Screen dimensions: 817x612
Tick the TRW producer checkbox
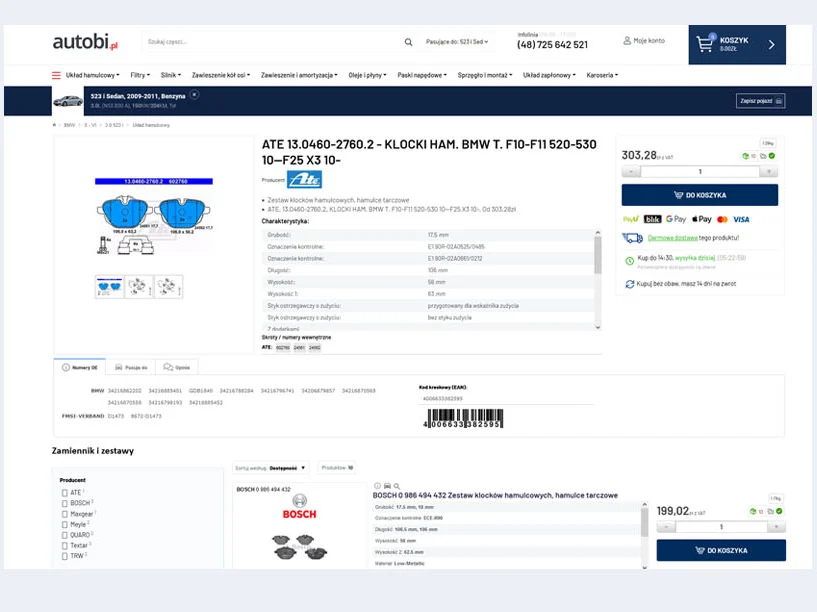(65, 556)
